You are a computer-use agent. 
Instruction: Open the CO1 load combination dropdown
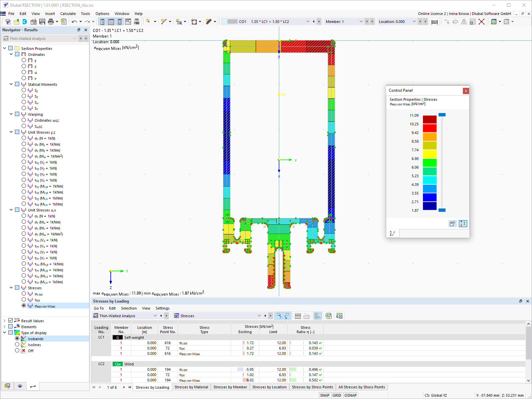(x=307, y=21)
